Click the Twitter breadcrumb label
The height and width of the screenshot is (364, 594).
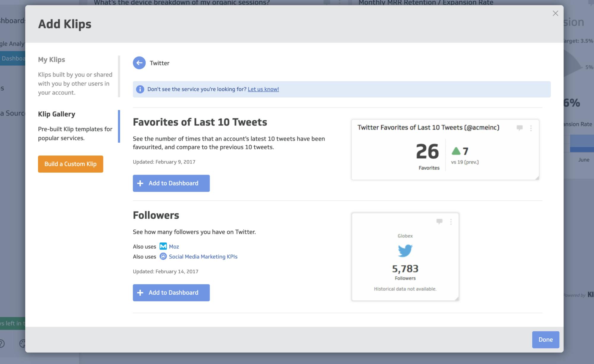160,63
